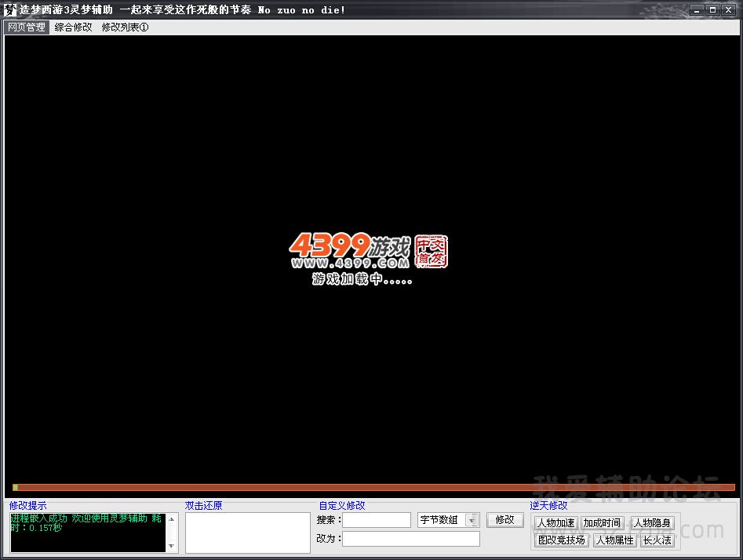Click the game loading progress bar
Screen dimensions: 743x560
coord(373,487)
